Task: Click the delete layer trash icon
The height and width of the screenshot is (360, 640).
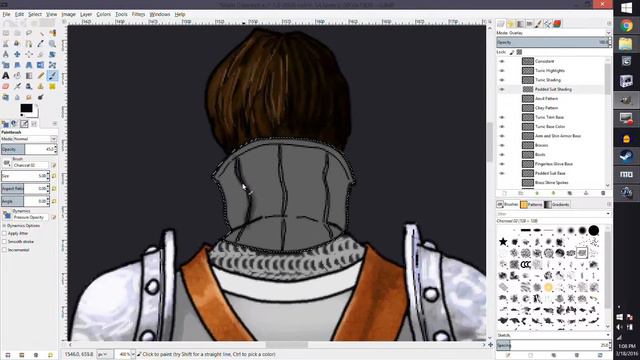Action: coord(603,193)
